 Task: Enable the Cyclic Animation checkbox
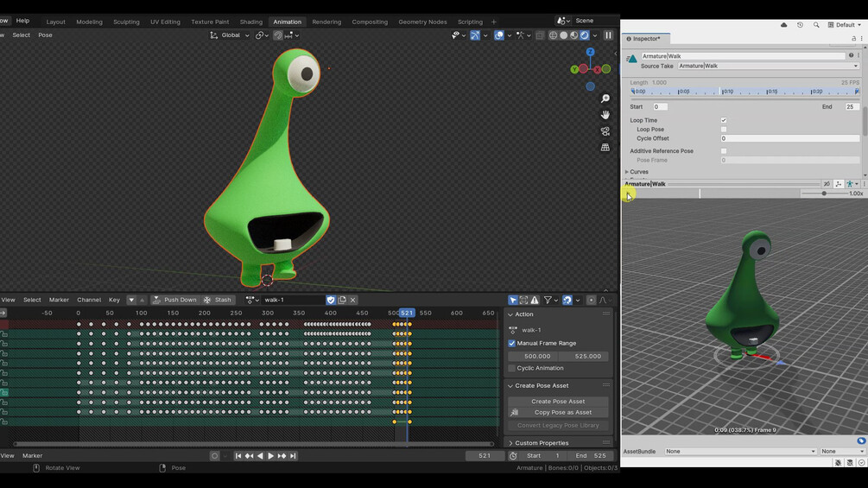point(512,368)
